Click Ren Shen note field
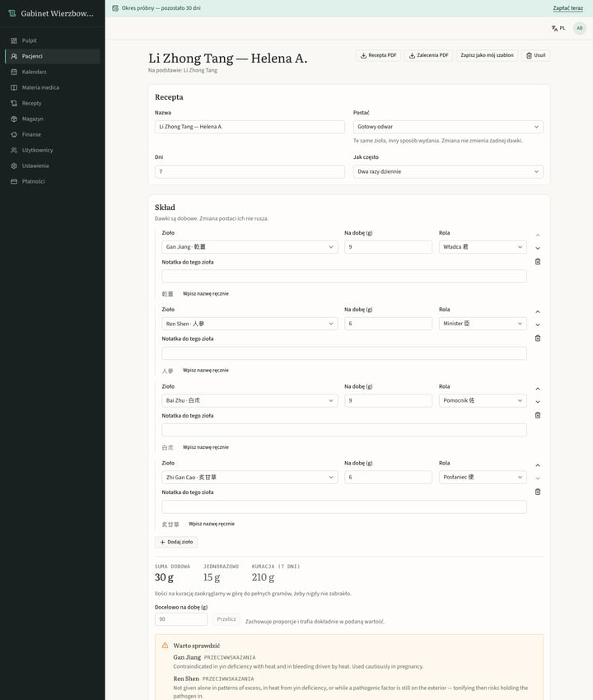The height and width of the screenshot is (700, 593). coord(343,353)
